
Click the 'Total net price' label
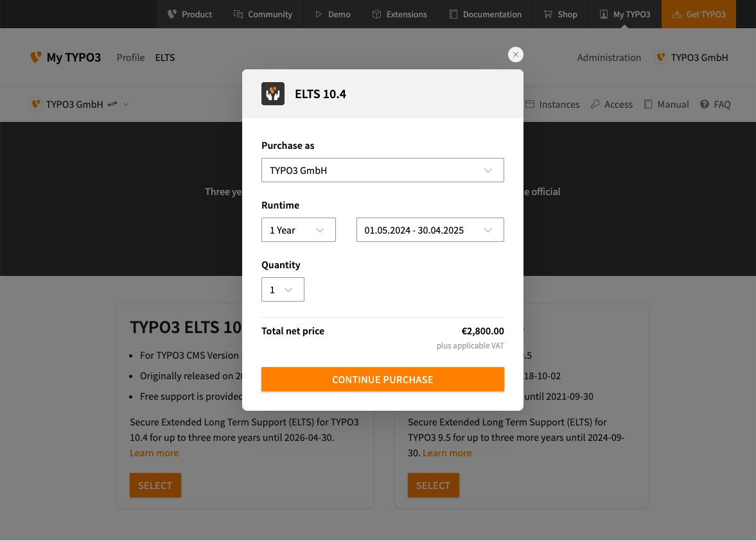tap(293, 331)
